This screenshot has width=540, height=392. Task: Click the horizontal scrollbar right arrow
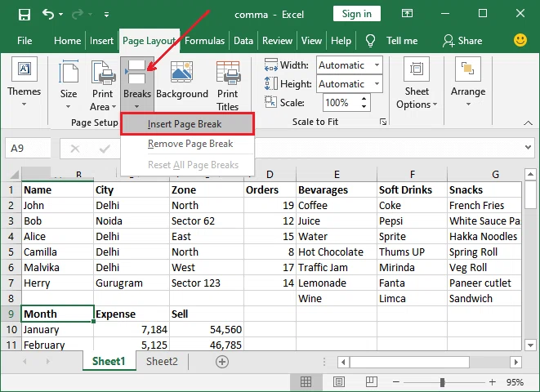(515, 362)
